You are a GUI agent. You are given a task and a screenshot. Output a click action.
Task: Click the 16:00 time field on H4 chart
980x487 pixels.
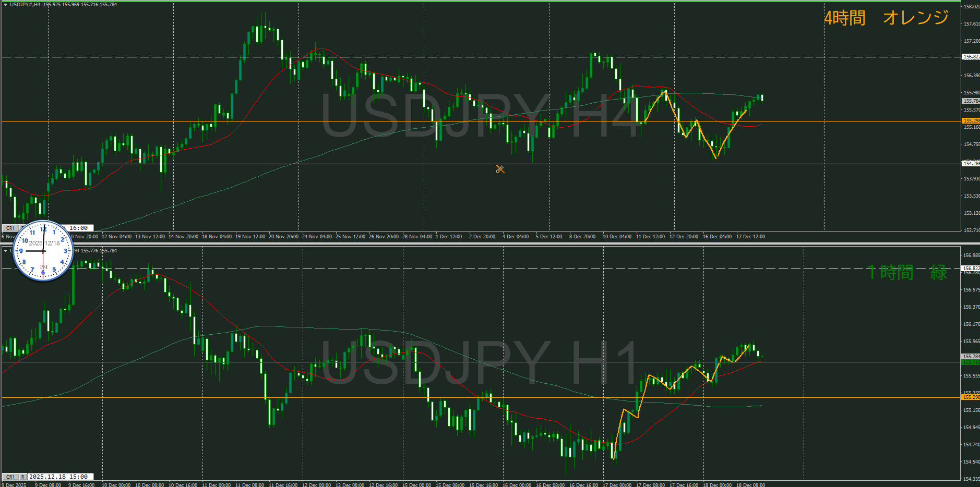(79, 228)
